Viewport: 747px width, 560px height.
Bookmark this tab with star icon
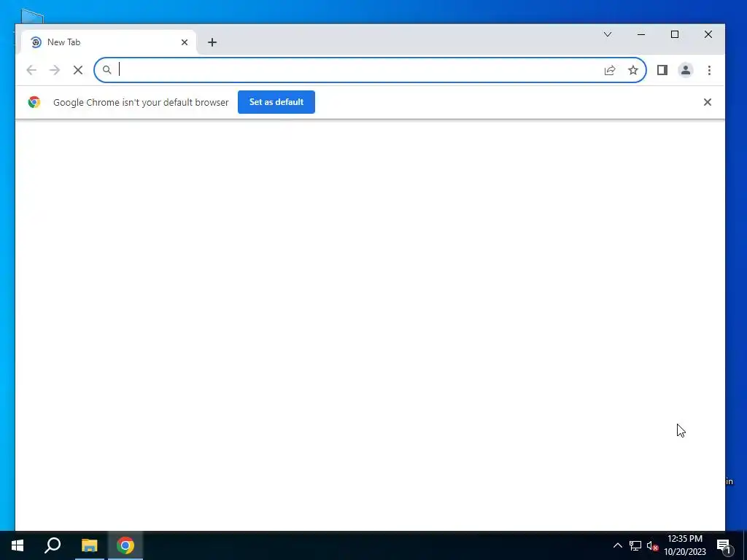click(x=632, y=71)
